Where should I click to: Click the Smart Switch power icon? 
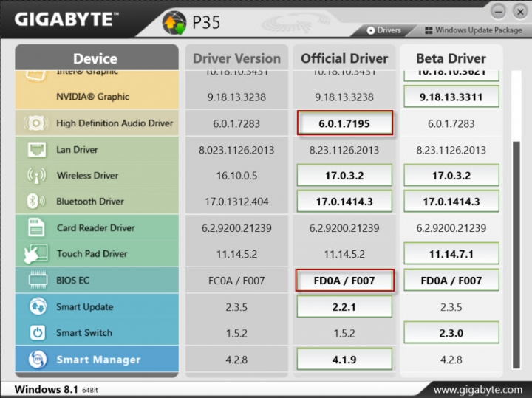click(x=38, y=332)
